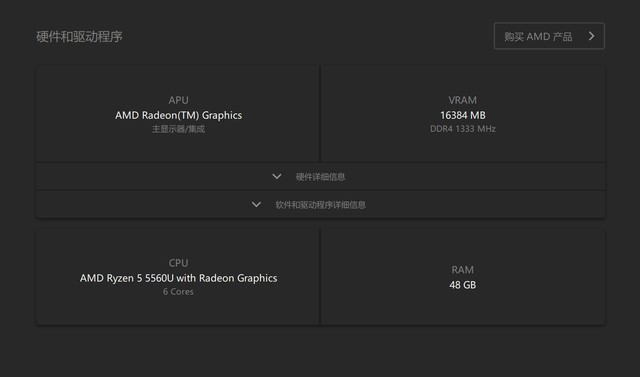This screenshot has height=377, width=640.
Task: Click AMD Radeon(TM) Graphics text
Action: [x=178, y=115]
